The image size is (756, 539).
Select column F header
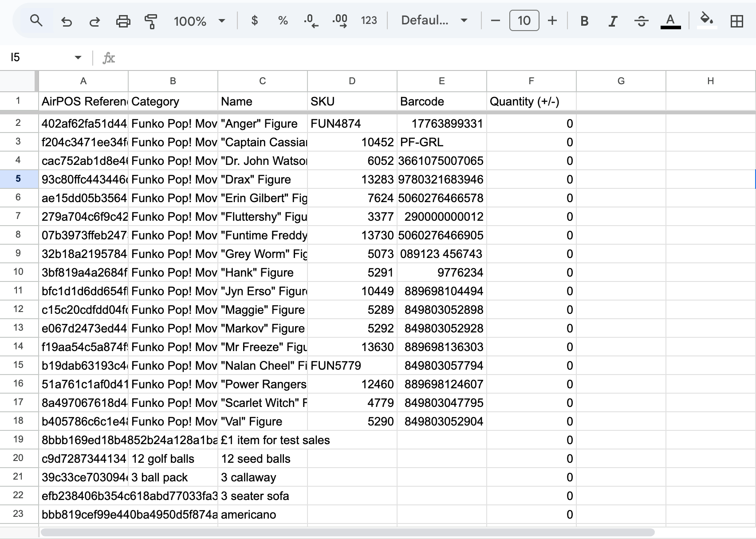click(532, 81)
